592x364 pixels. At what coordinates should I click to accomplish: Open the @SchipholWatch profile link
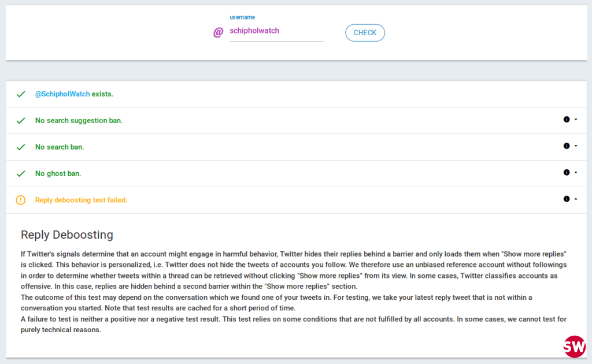click(62, 94)
